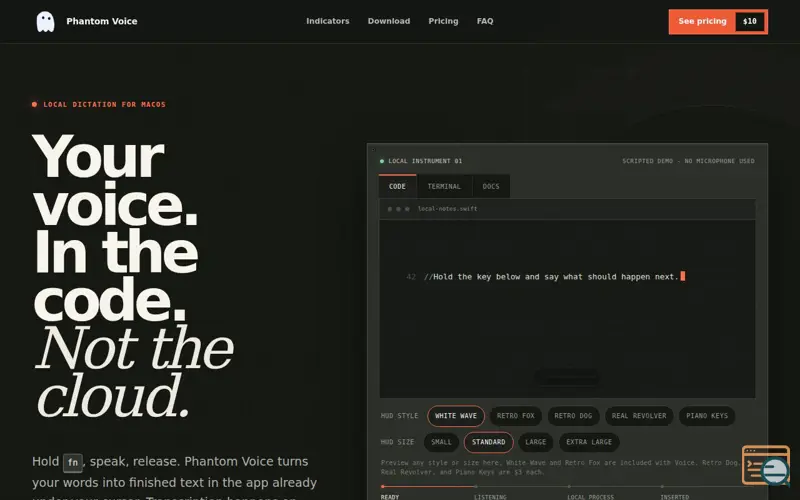Click the Listening step on progress track
Viewport: 800px width, 500px height.
(x=490, y=496)
